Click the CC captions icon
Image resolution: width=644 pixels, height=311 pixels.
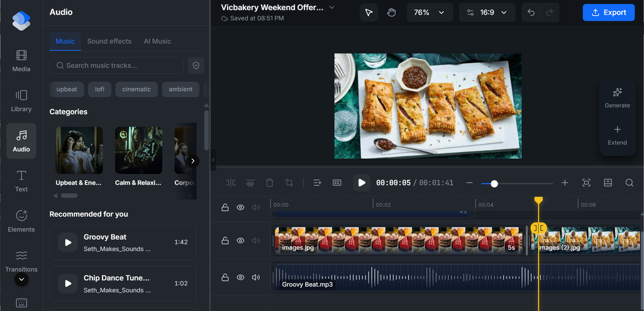pyautogui.click(x=337, y=183)
